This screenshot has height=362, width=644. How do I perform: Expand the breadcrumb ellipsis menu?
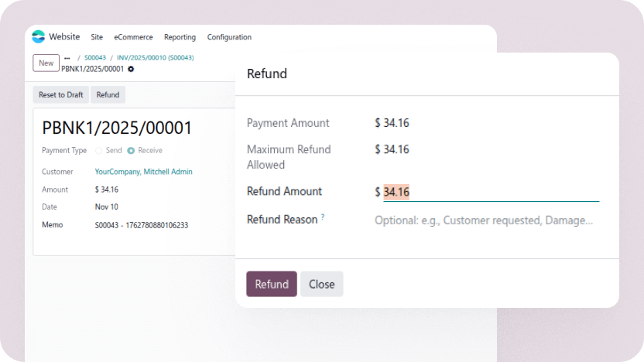(67, 58)
